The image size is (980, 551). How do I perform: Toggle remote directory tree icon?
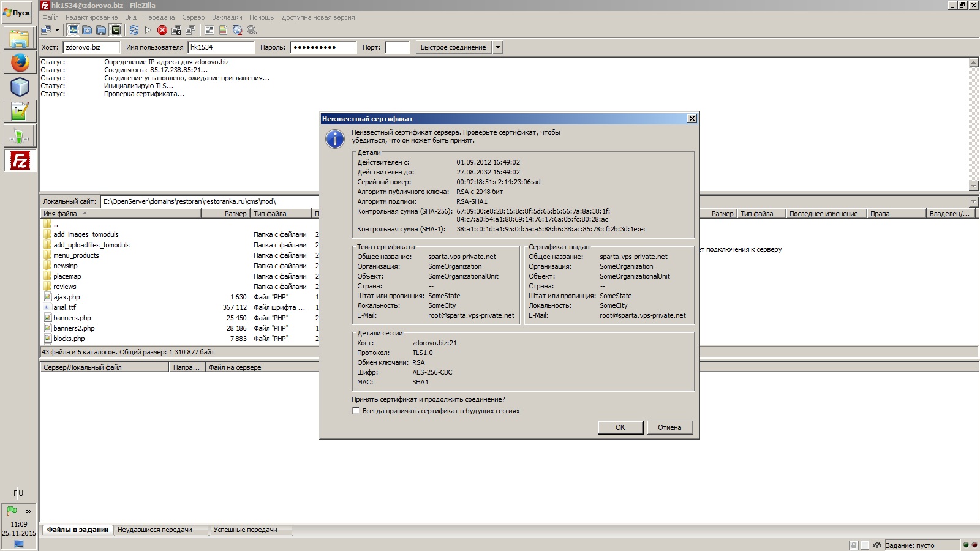pos(102,30)
